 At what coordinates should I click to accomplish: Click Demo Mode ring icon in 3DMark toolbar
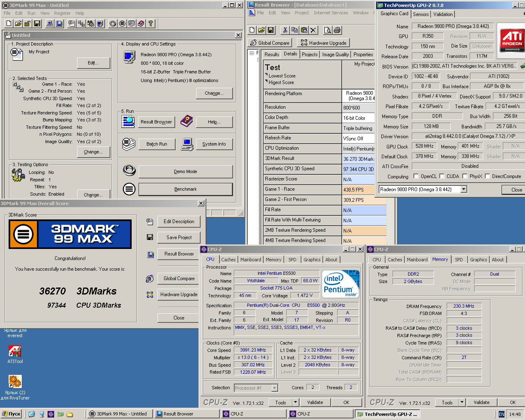[x=113, y=23]
